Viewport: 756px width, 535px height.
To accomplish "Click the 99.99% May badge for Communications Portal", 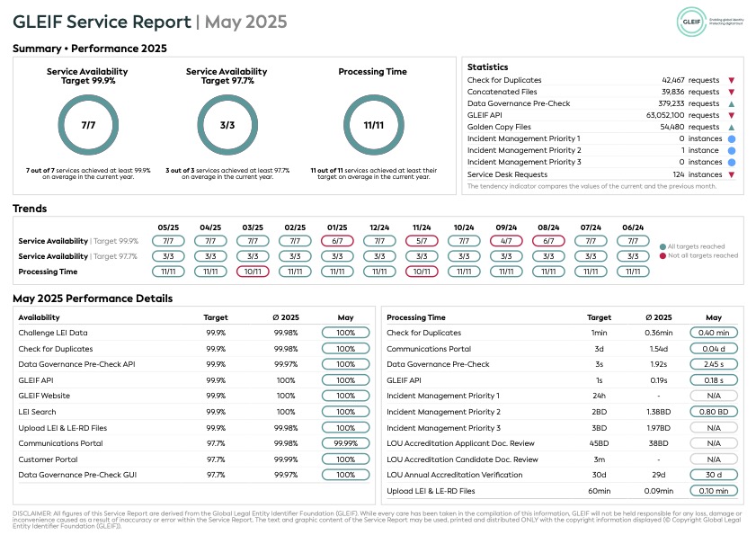I will pos(346,443).
